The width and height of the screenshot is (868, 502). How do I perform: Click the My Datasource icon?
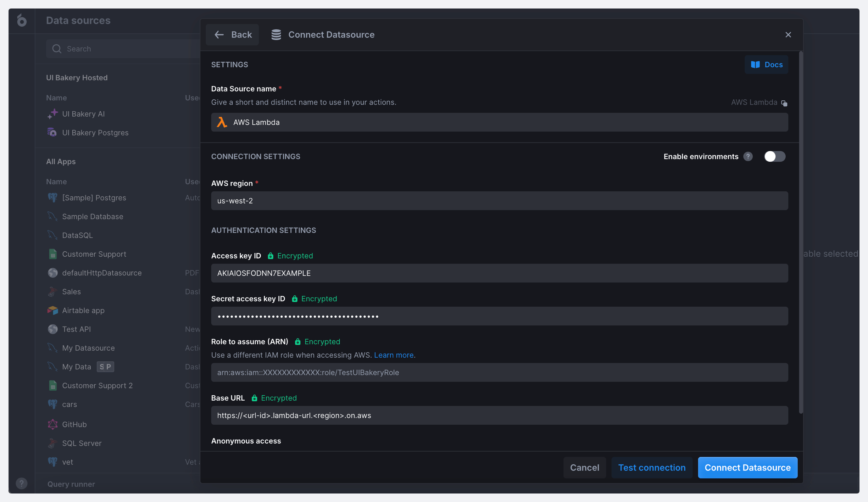click(x=52, y=348)
